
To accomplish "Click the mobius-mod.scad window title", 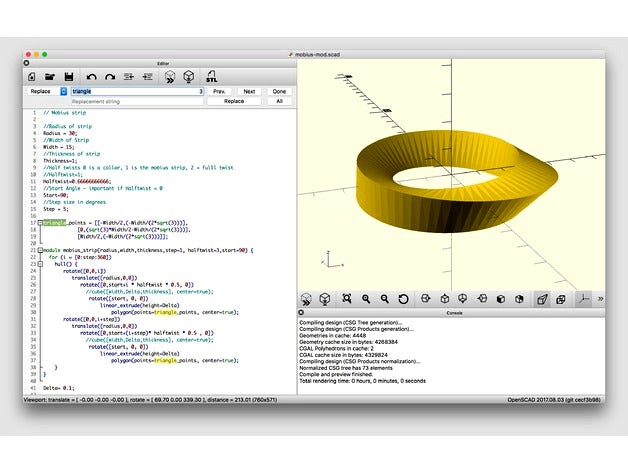I will [x=317, y=54].
